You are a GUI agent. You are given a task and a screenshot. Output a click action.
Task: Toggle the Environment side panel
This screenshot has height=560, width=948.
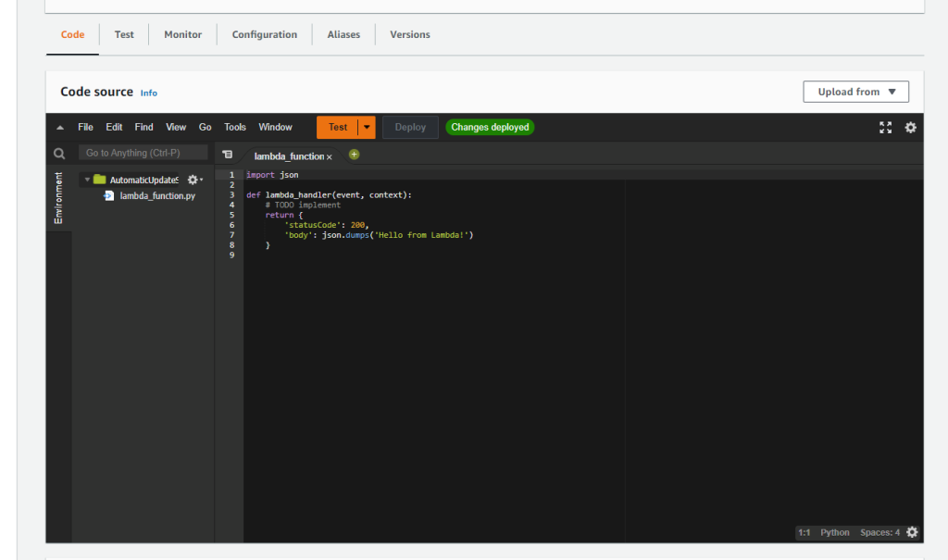[x=59, y=197]
